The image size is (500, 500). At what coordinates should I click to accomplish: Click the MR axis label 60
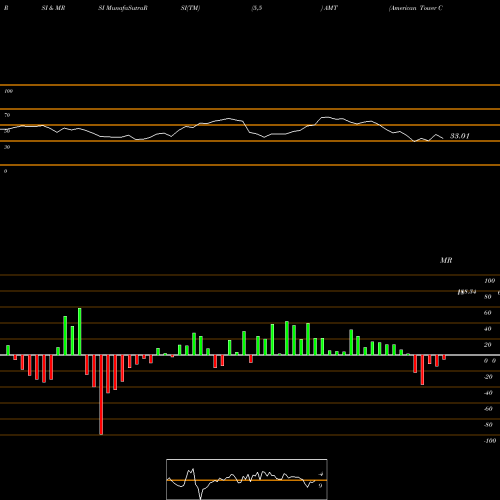488,313
